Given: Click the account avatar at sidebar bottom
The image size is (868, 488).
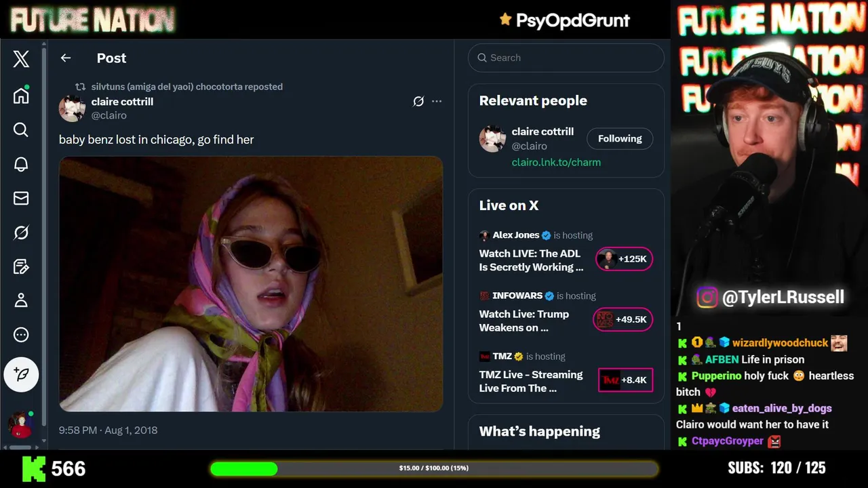Looking at the screenshot, I should 21,425.
